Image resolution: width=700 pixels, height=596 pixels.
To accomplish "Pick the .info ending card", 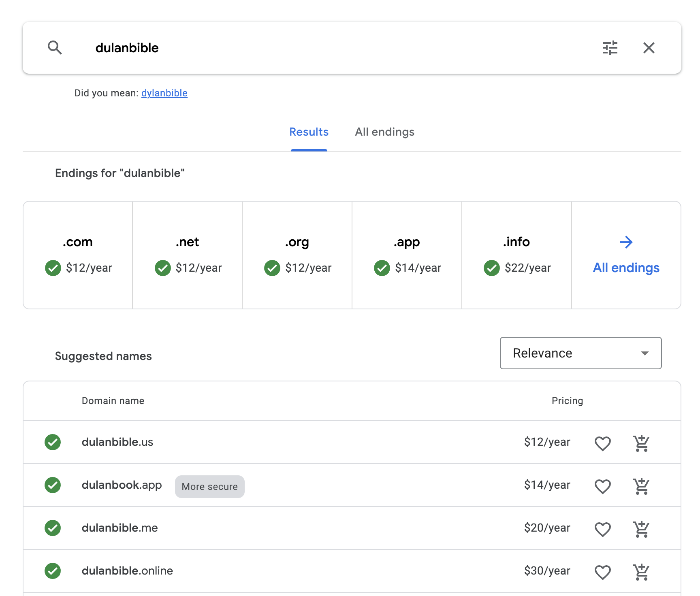I will pyautogui.click(x=516, y=255).
